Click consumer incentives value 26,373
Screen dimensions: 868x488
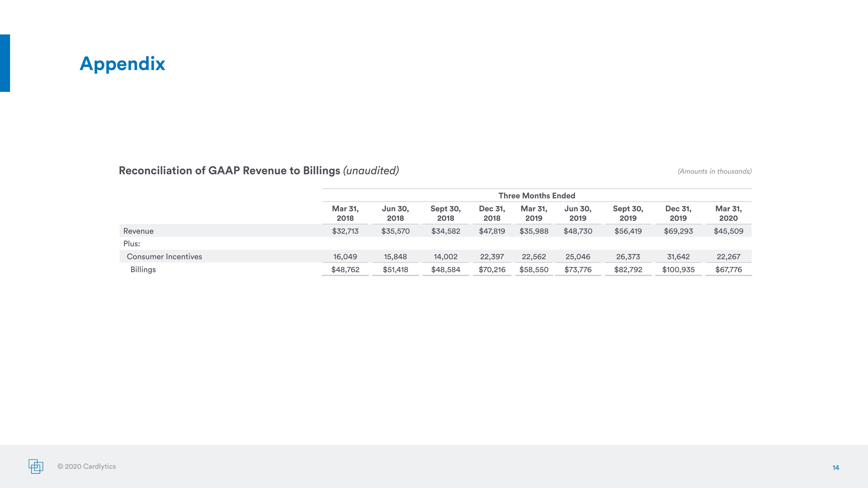(628, 256)
